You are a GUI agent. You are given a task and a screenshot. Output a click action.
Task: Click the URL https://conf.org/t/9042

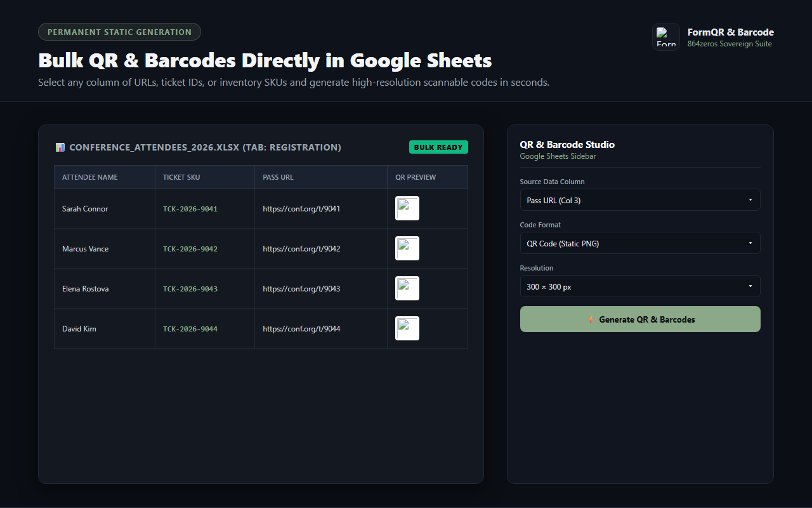(x=301, y=249)
